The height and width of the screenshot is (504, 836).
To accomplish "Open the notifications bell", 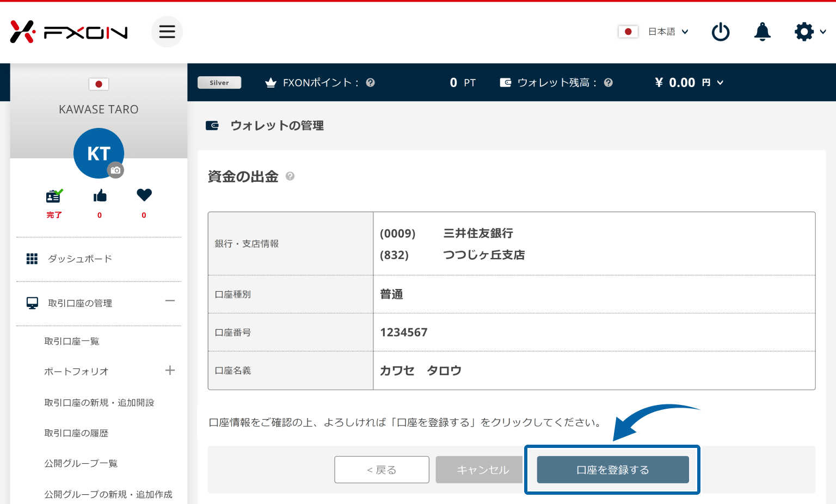I will (763, 32).
